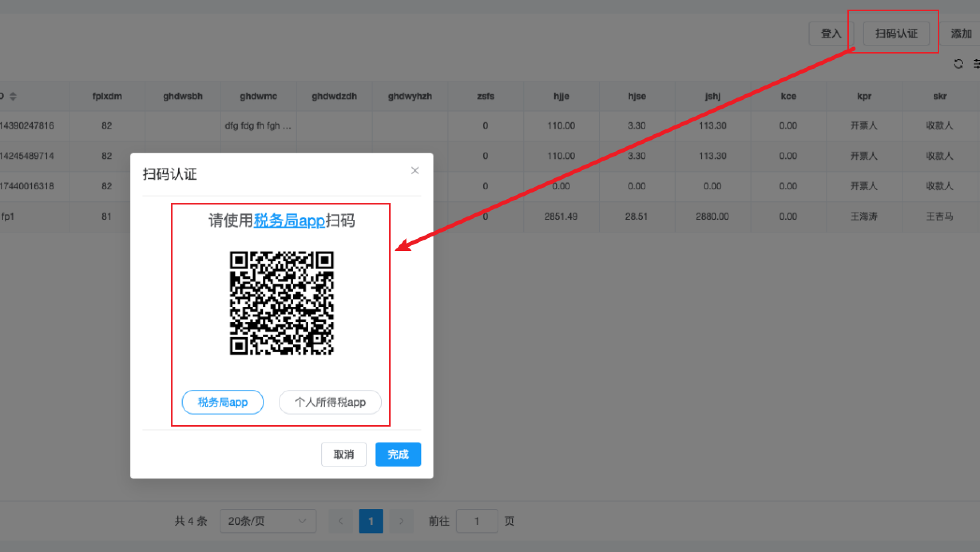The width and height of the screenshot is (980, 552).
Task: Open the 20条/页 page size dropdown
Action: (268, 521)
